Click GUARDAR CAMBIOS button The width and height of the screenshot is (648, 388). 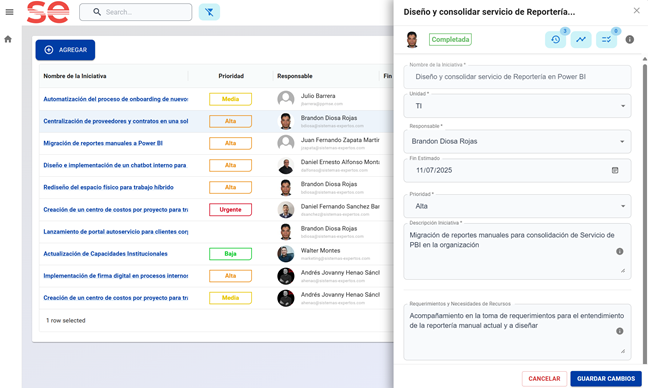(x=606, y=378)
